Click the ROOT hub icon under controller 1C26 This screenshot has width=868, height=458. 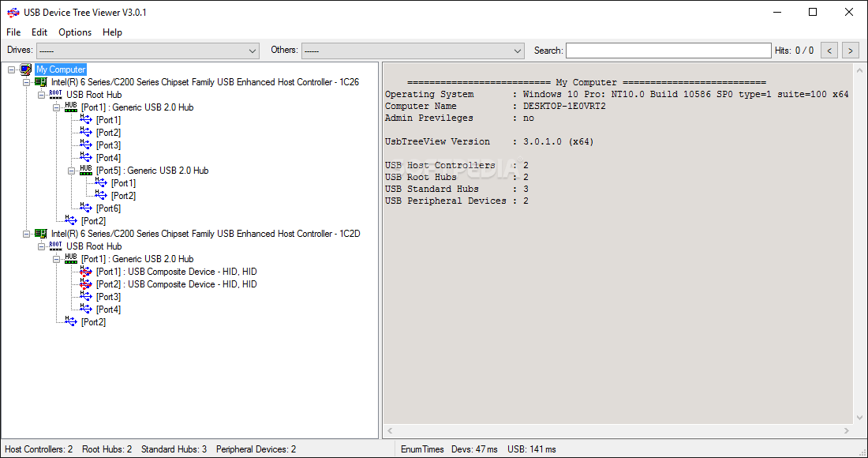click(55, 94)
